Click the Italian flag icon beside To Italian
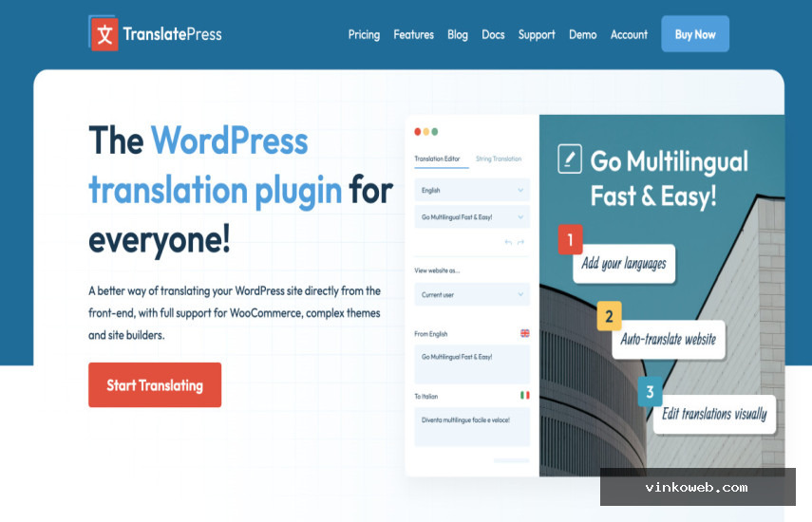 click(x=524, y=395)
